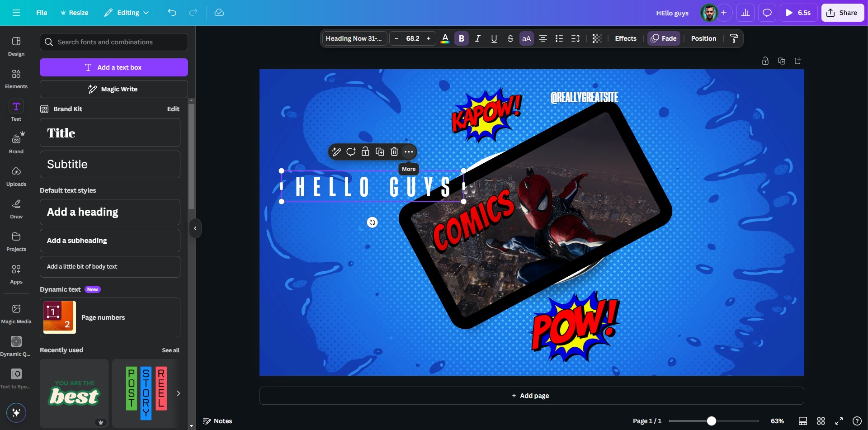Open Magic Write
The image size is (868, 430).
[114, 89]
